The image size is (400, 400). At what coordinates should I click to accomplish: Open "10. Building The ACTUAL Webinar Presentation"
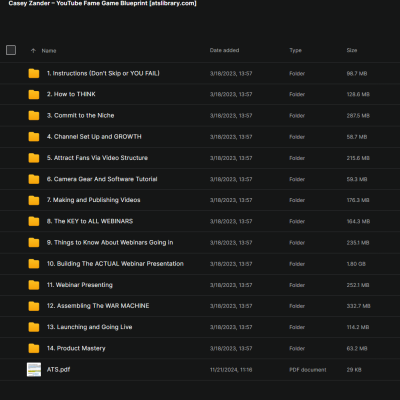point(115,264)
